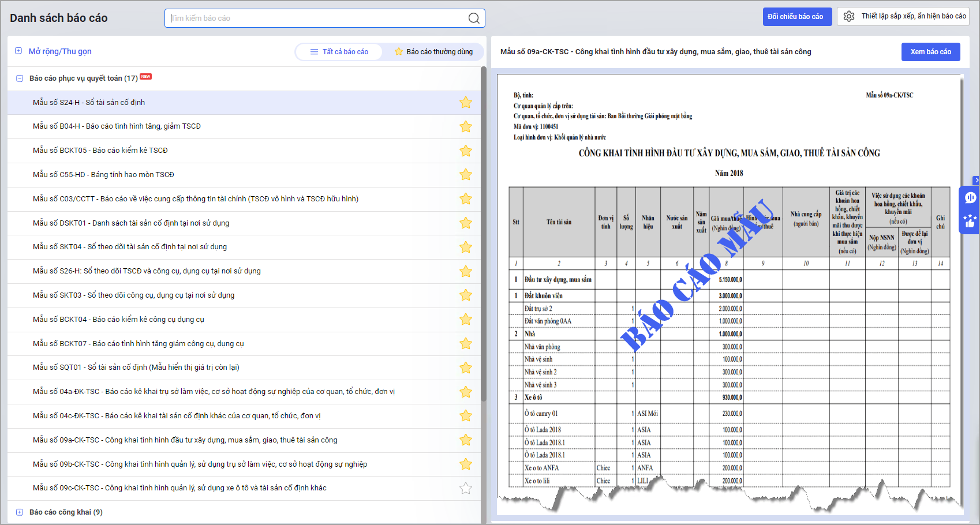Click the Đối chiếu báo cáo button

(x=796, y=17)
